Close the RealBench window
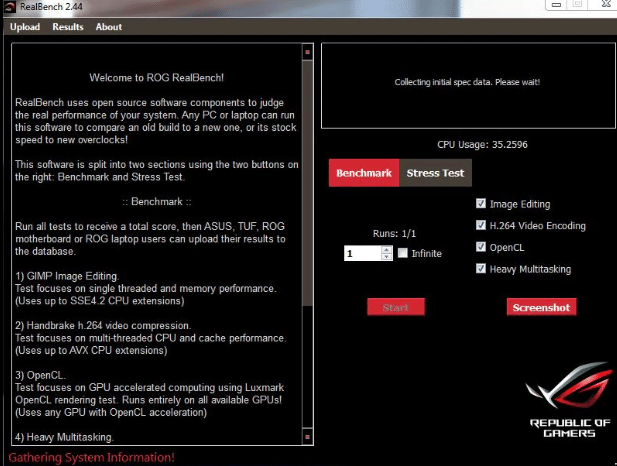This screenshot has width=617, height=466. tap(606, 4)
